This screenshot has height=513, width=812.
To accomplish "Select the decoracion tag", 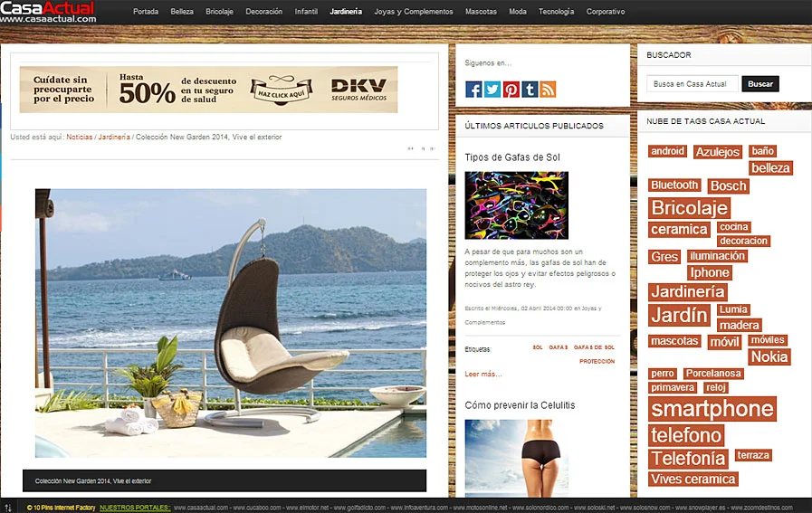I will [x=743, y=241].
